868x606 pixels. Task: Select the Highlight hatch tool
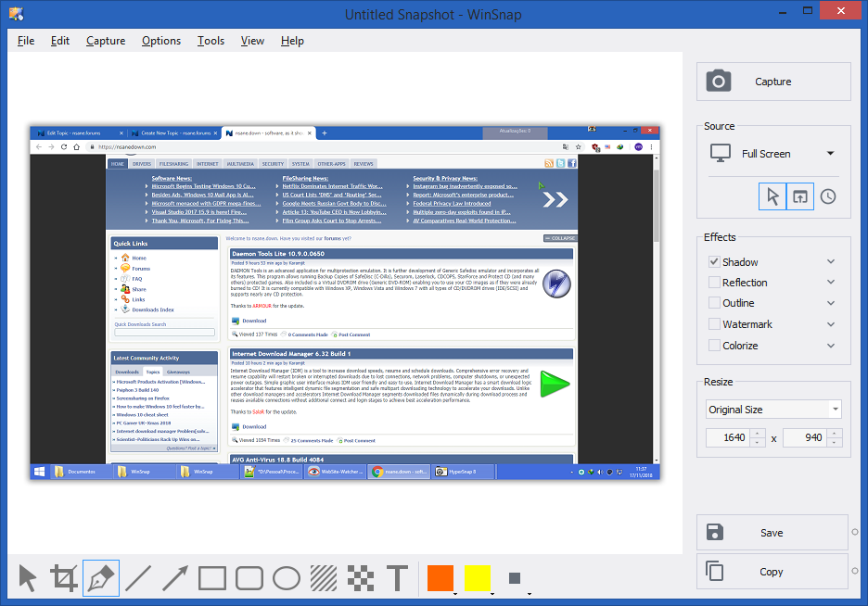pos(324,578)
